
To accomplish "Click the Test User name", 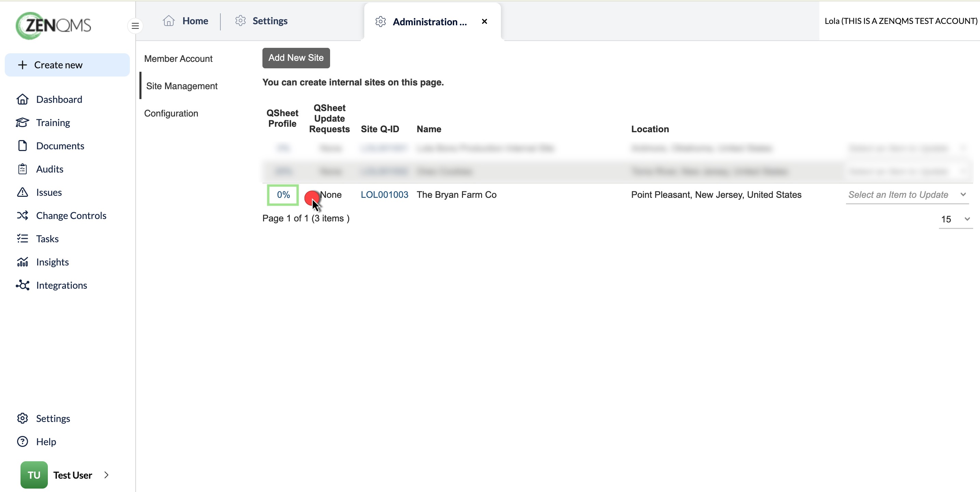I will tap(72, 475).
